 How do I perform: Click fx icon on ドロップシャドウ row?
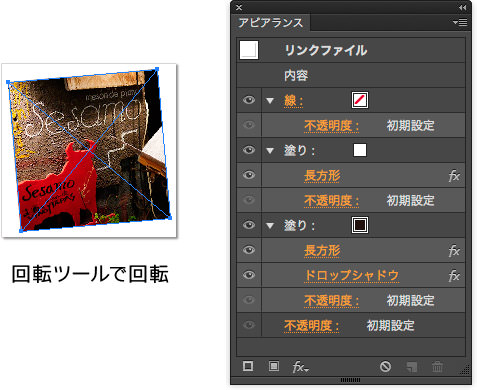[x=454, y=276]
